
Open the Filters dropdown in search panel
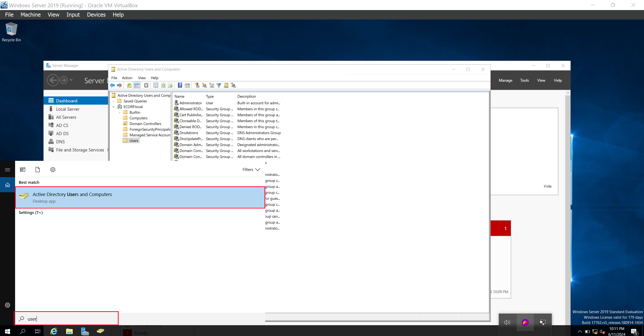pyautogui.click(x=251, y=170)
